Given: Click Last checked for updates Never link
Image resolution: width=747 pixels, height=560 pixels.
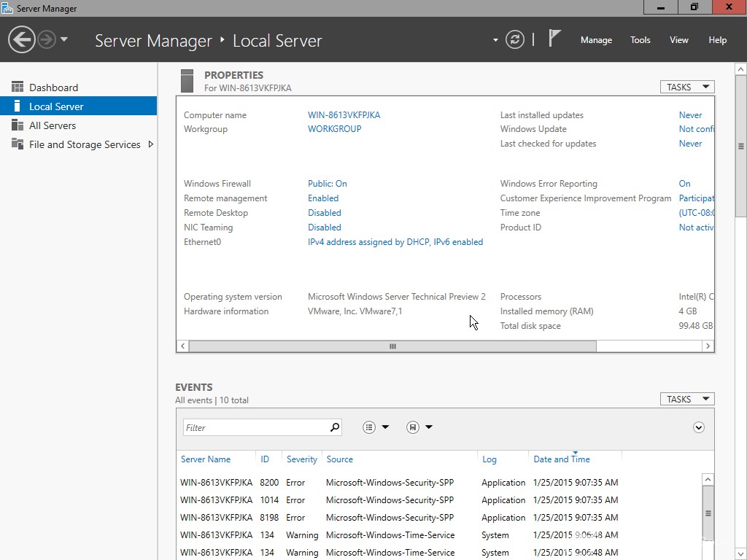Looking at the screenshot, I should coord(690,144).
